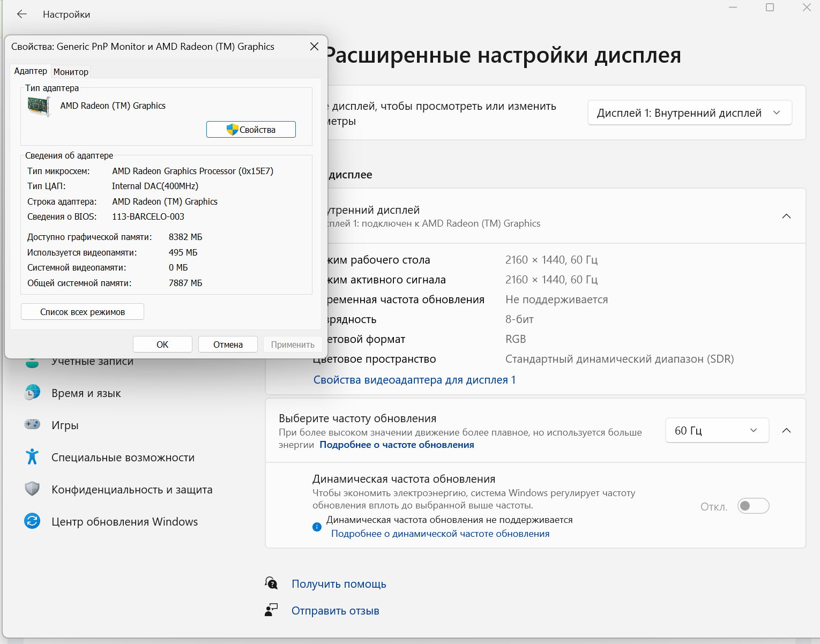This screenshot has height=644, width=820.
Task: Close the adapter properties dialog
Action: 315,47
